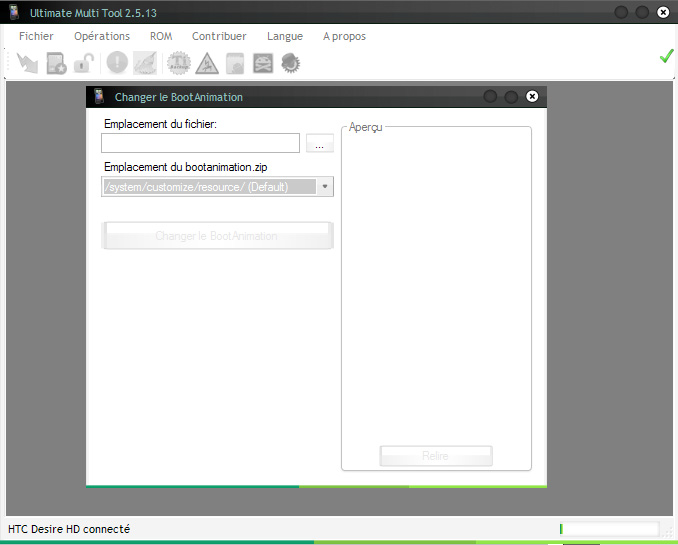Browse for file with the ... button
678x545 pixels.
click(x=320, y=143)
